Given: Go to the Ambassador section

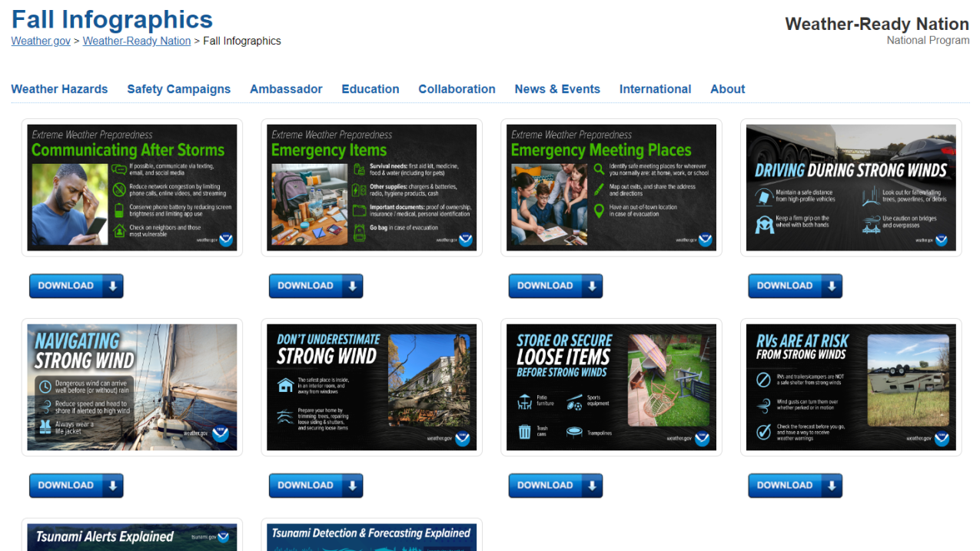Looking at the screenshot, I should (286, 89).
